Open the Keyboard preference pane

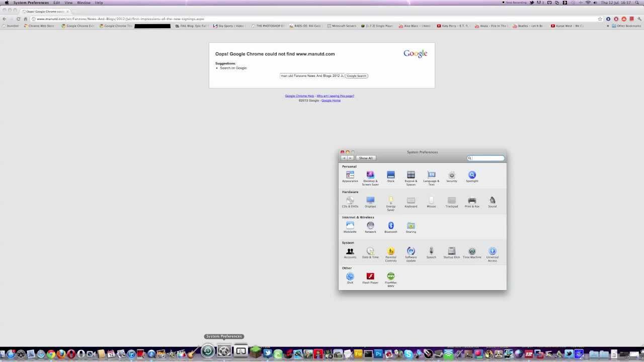tap(411, 202)
